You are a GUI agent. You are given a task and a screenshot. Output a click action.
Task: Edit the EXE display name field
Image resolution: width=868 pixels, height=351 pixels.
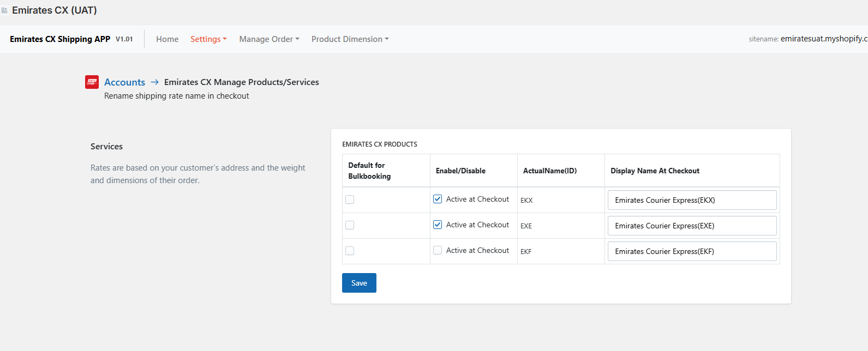[x=692, y=226]
